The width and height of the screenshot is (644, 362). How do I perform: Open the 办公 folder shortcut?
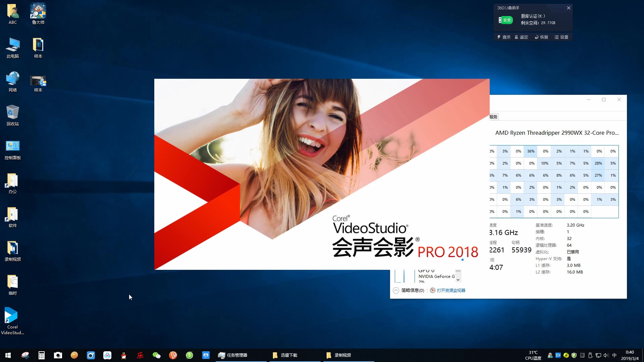pyautogui.click(x=13, y=183)
